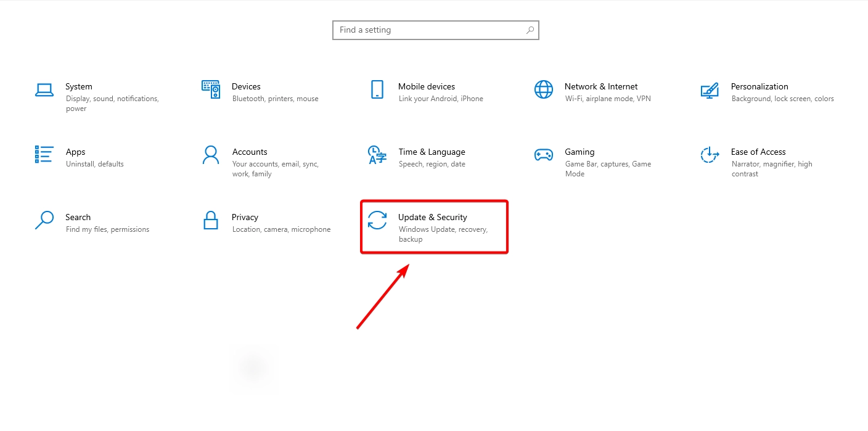868x431 pixels.
Task: Open the Mobile devices title
Action: tap(427, 87)
